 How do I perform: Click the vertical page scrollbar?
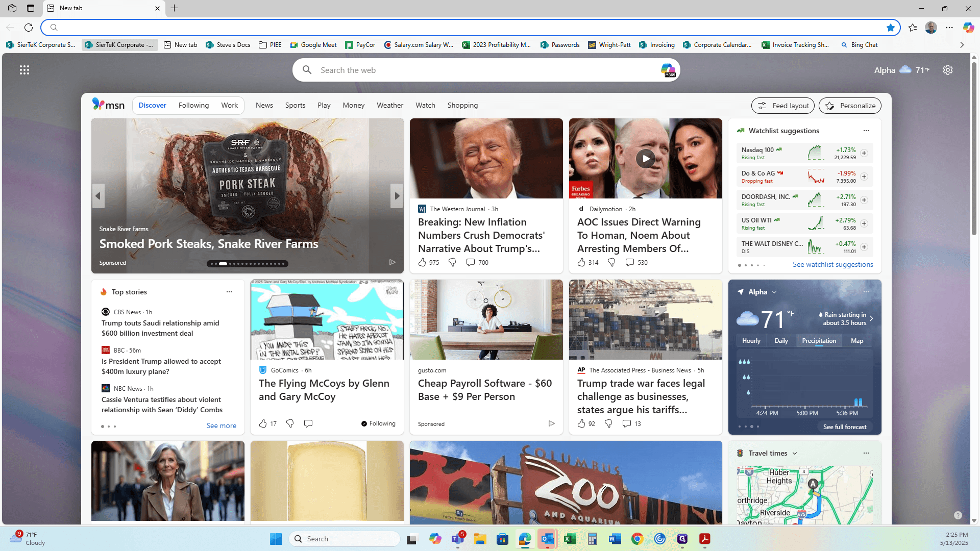click(x=974, y=148)
